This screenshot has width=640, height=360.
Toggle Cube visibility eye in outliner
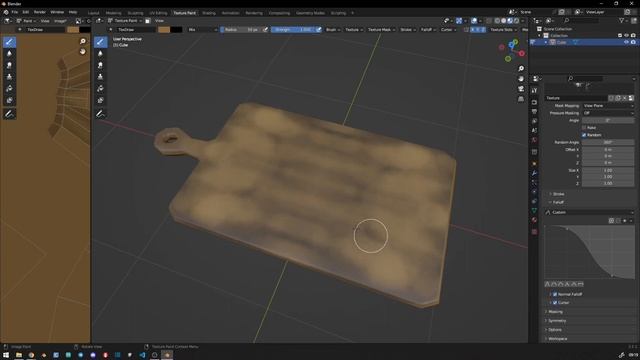click(626, 42)
